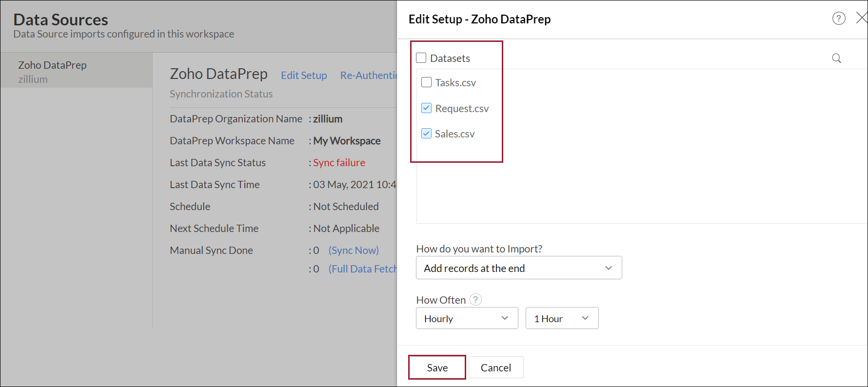Click the search magnifier icon for datasets

(x=836, y=58)
